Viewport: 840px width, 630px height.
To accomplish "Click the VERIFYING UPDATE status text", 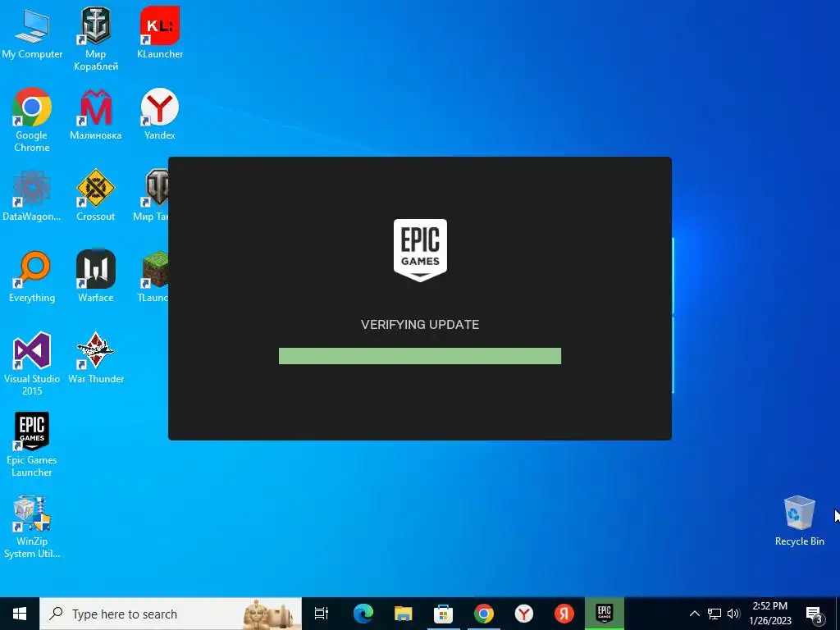I will (x=420, y=325).
